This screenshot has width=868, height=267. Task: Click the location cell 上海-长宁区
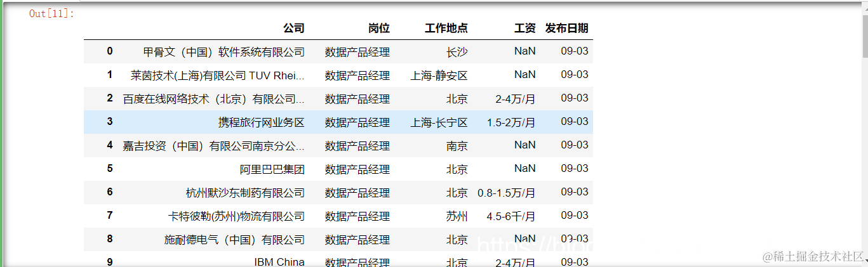[x=439, y=122]
